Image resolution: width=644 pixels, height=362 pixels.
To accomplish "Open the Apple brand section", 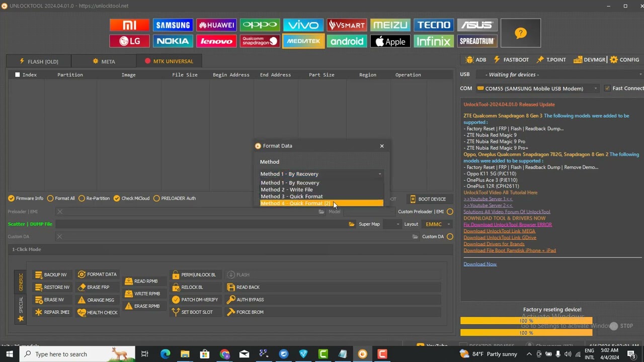I will tap(390, 41).
